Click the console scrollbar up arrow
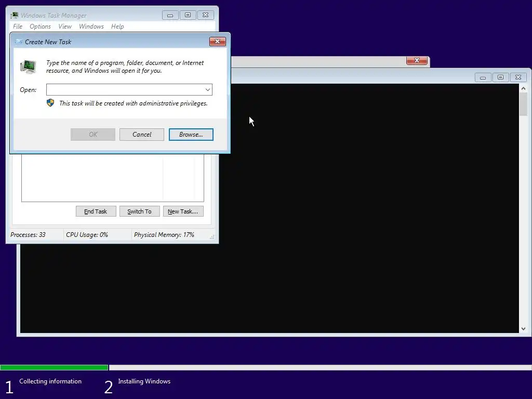Viewport: 532px width, 399px height. point(524,88)
